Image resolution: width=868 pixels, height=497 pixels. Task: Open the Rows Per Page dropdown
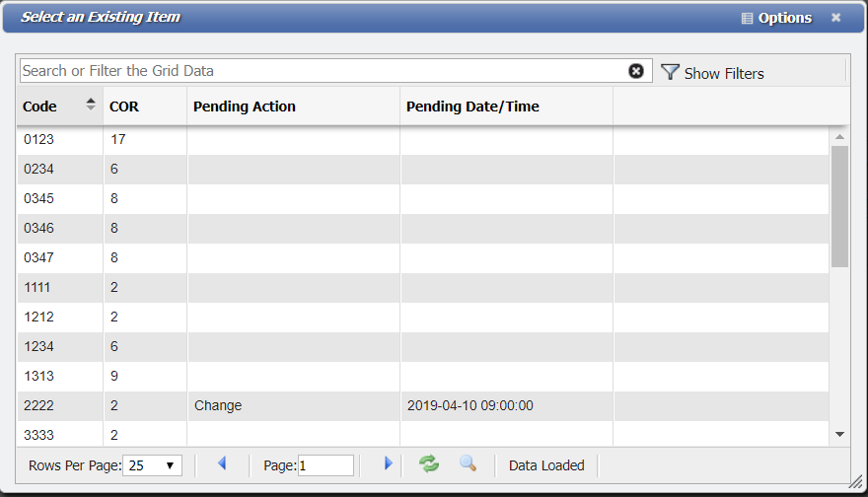(153, 465)
